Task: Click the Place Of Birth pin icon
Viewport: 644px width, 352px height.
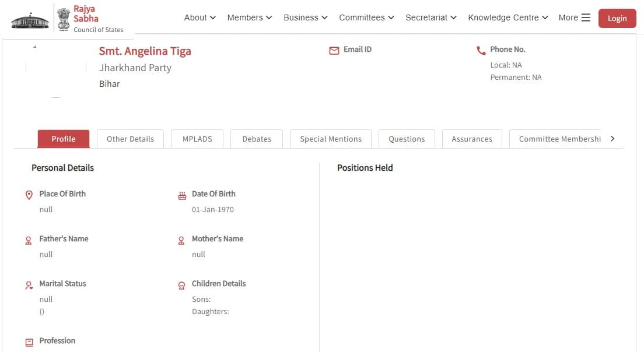Action: tap(29, 195)
